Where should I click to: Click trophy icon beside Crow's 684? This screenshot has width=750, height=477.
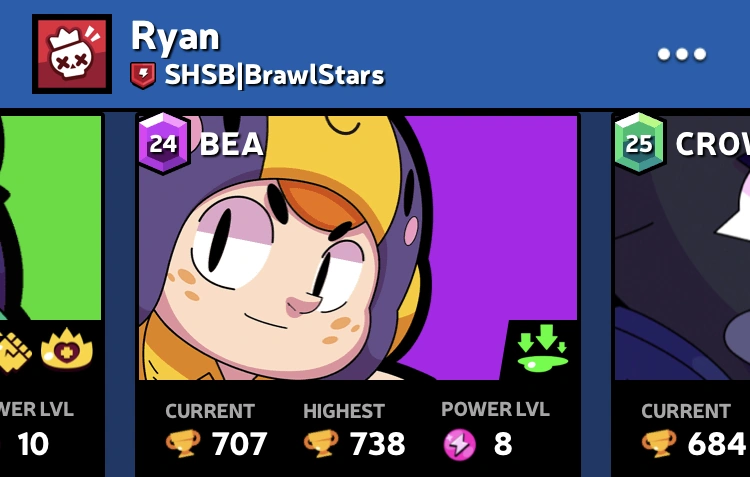[x=659, y=444]
